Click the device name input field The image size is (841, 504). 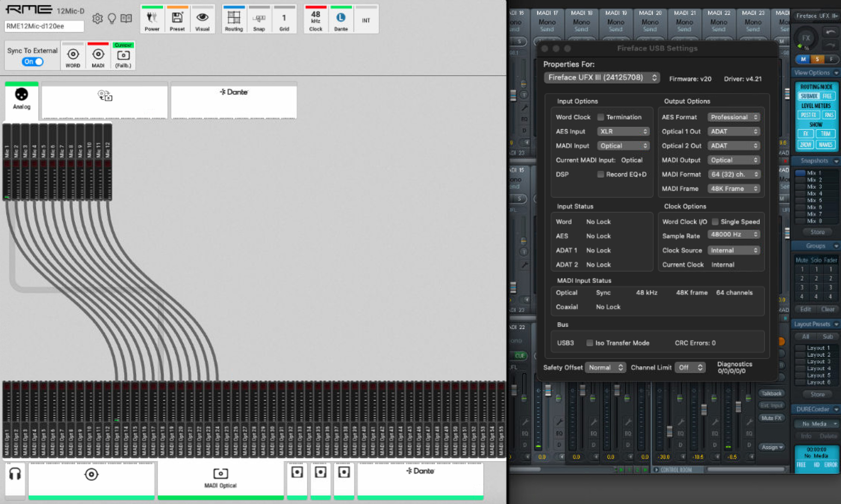click(44, 26)
